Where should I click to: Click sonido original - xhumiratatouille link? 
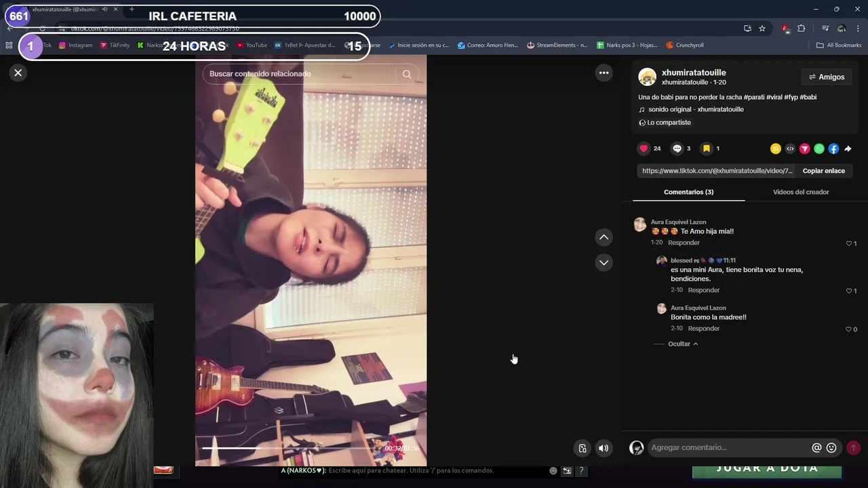click(696, 109)
